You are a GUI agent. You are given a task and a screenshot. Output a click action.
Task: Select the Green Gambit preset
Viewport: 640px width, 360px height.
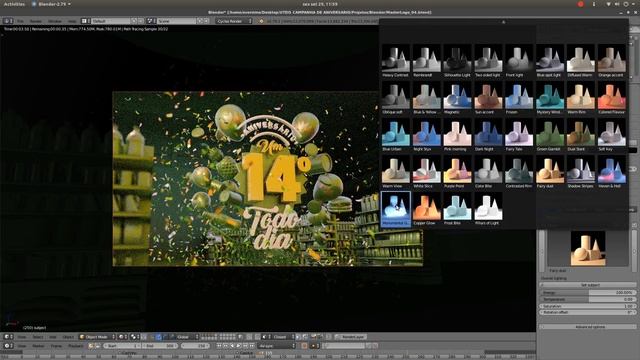pyautogui.click(x=550, y=135)
